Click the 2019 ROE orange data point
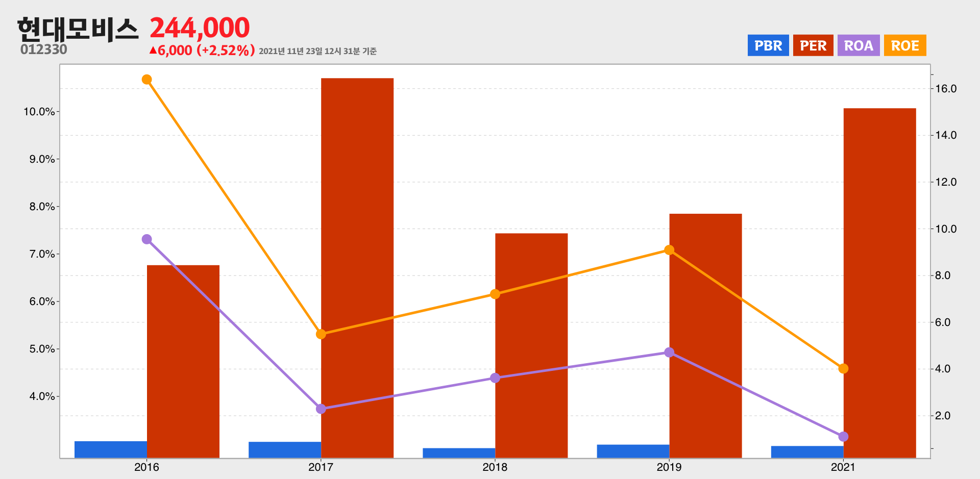The image size is (980, 479). (669, 250)
